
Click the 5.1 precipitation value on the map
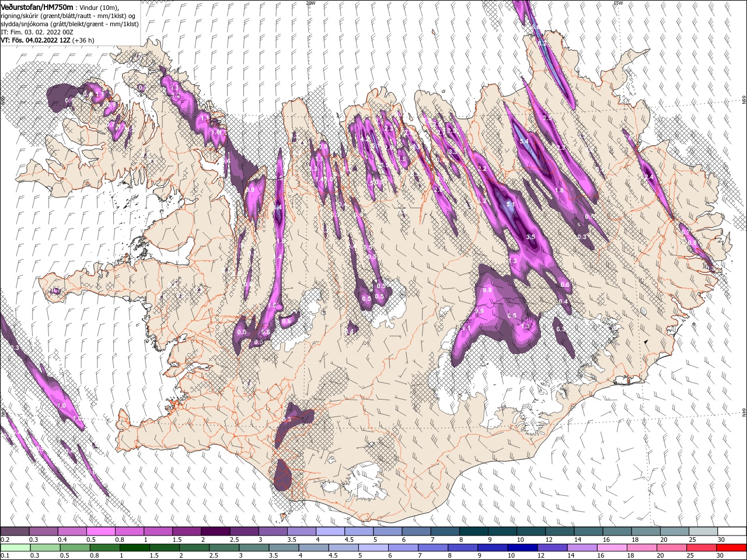click(x=511, y=205)
